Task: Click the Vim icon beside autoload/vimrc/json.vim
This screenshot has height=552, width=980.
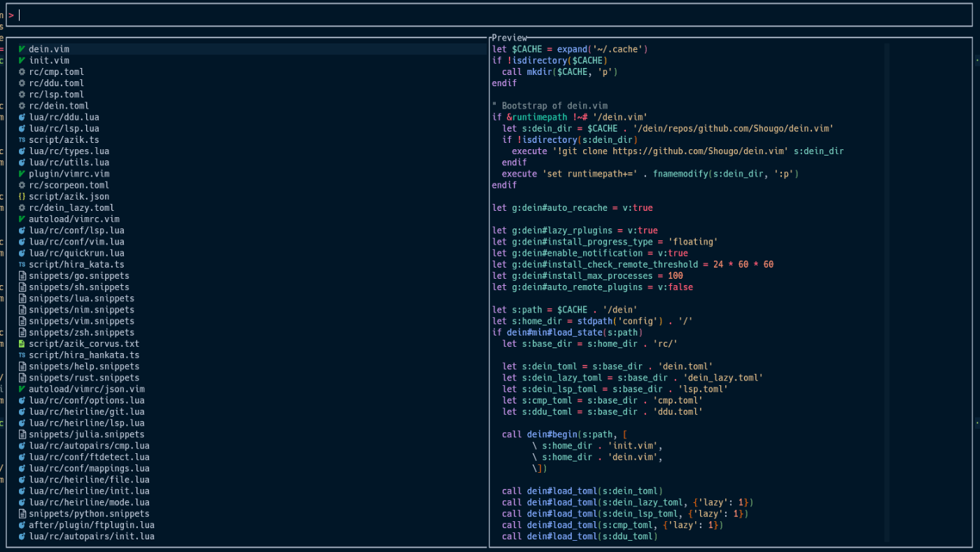Action: 22,389
